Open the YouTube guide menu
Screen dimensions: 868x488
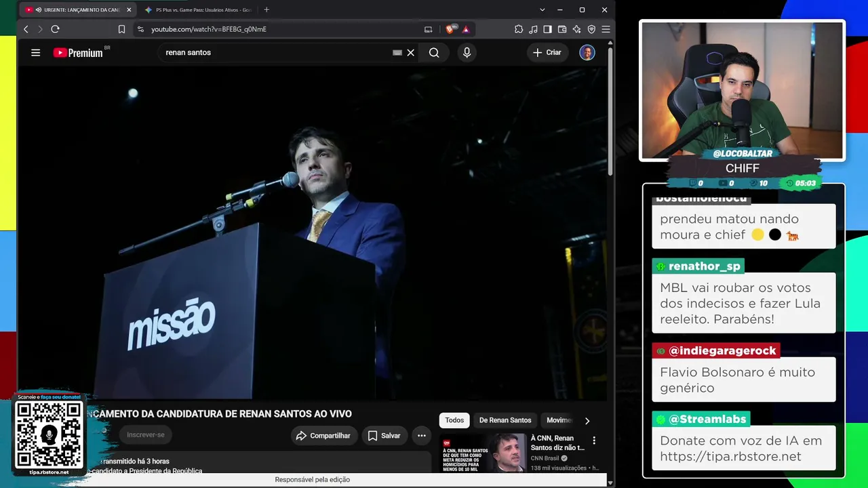tap(35, 52)
